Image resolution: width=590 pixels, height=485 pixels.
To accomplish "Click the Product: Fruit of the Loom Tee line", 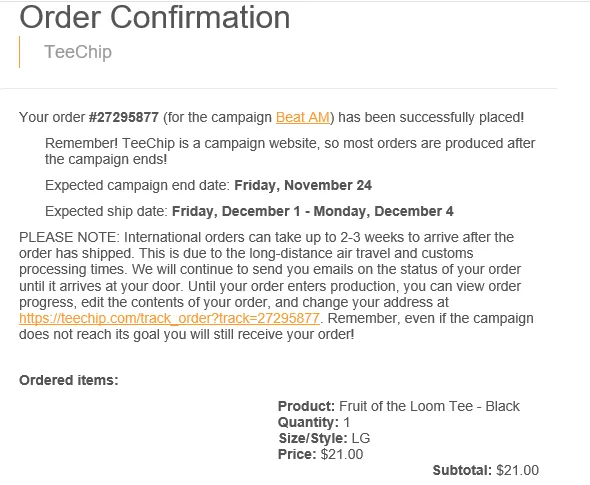I will tap(399, 406).
